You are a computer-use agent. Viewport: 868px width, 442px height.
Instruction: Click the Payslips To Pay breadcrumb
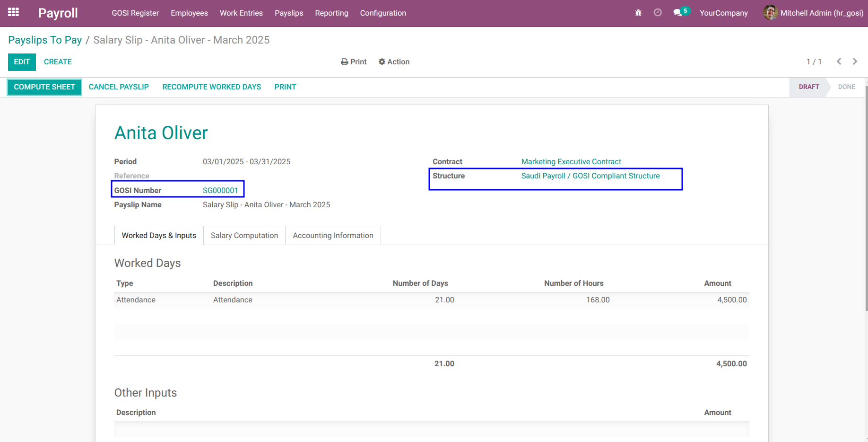coord(45,40)
